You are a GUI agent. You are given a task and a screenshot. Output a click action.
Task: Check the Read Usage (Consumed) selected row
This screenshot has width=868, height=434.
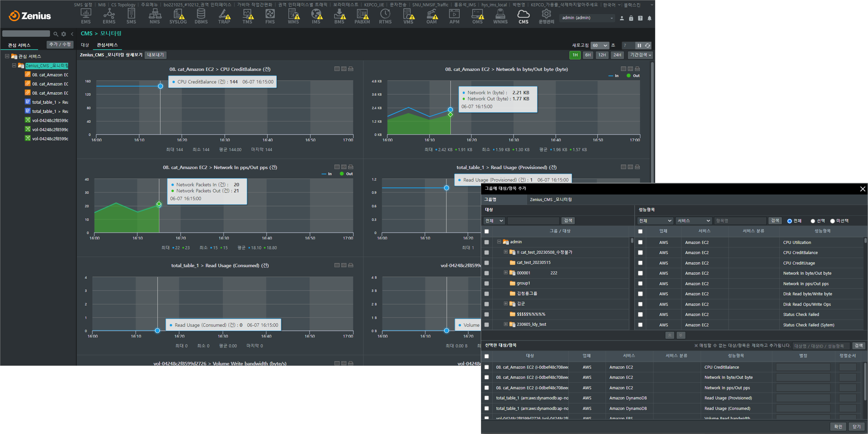tap(486, 408)
